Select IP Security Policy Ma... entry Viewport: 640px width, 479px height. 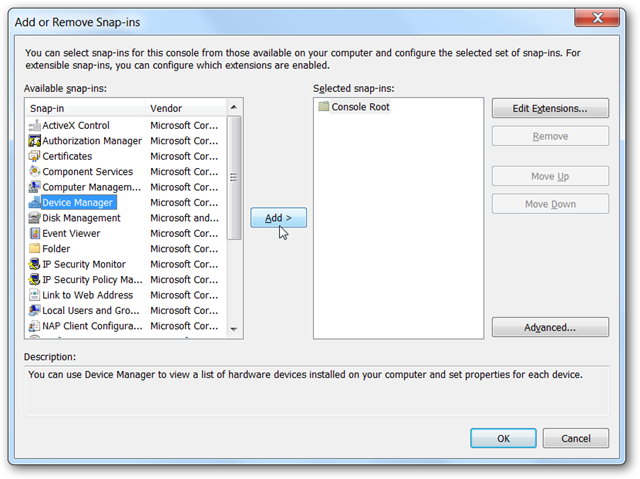92,279
